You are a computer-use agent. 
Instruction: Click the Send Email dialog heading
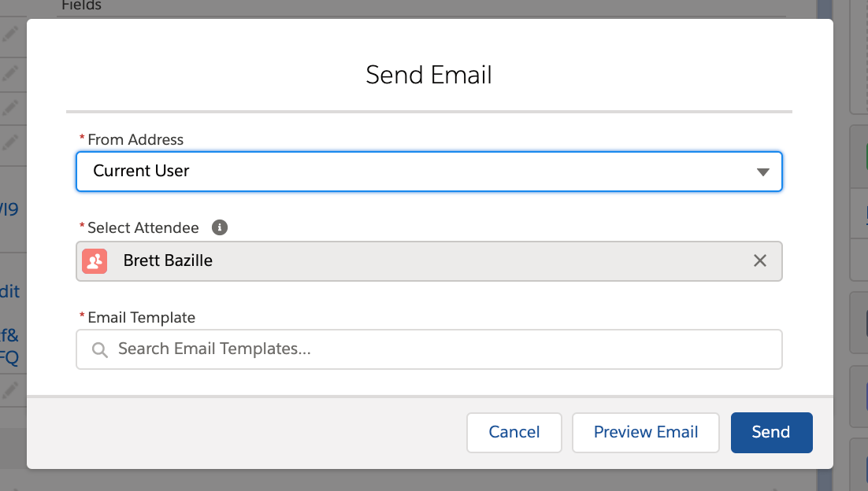pos(429,75)
